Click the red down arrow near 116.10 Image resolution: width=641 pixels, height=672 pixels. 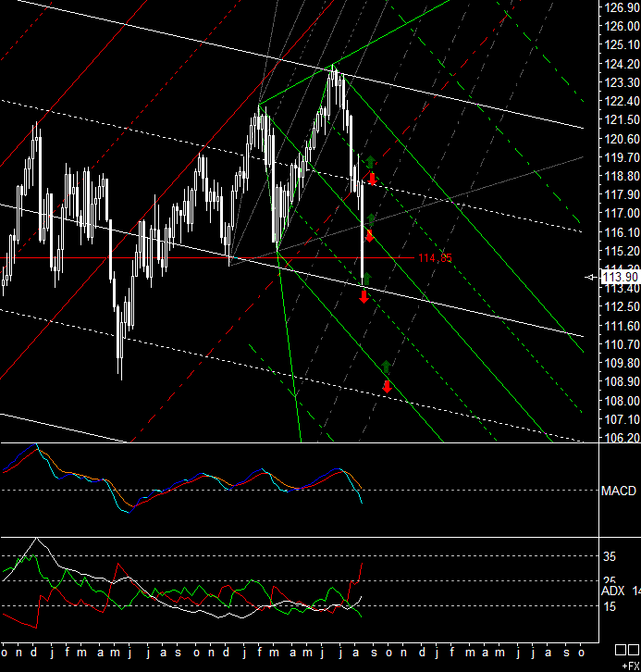click(x=370, y=236)
